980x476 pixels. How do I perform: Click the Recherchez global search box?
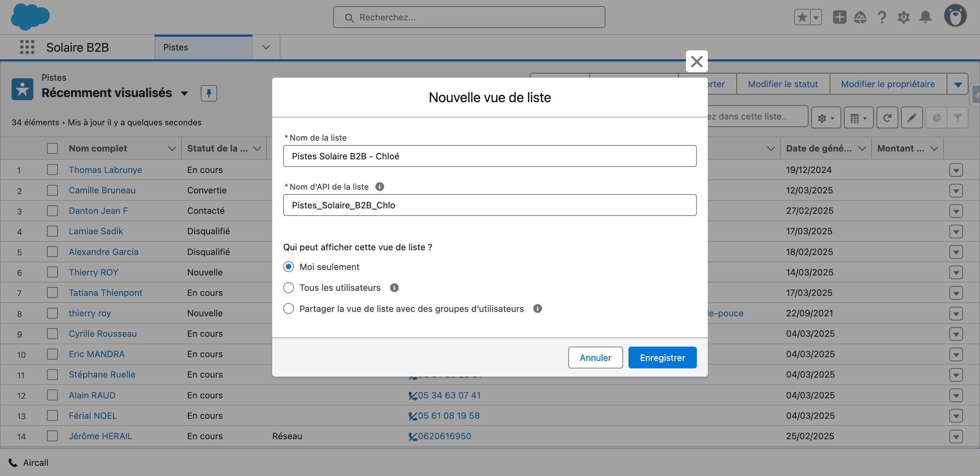(x=469, y=17)
